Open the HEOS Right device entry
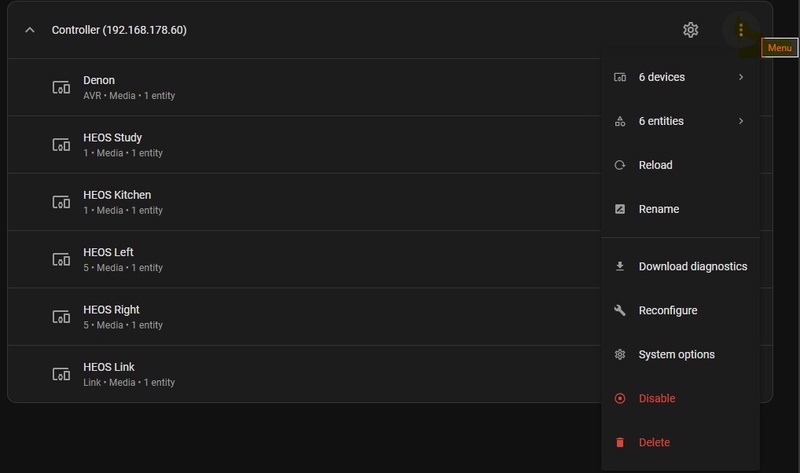This screenshot has width=800, height=473. (111, 316)
